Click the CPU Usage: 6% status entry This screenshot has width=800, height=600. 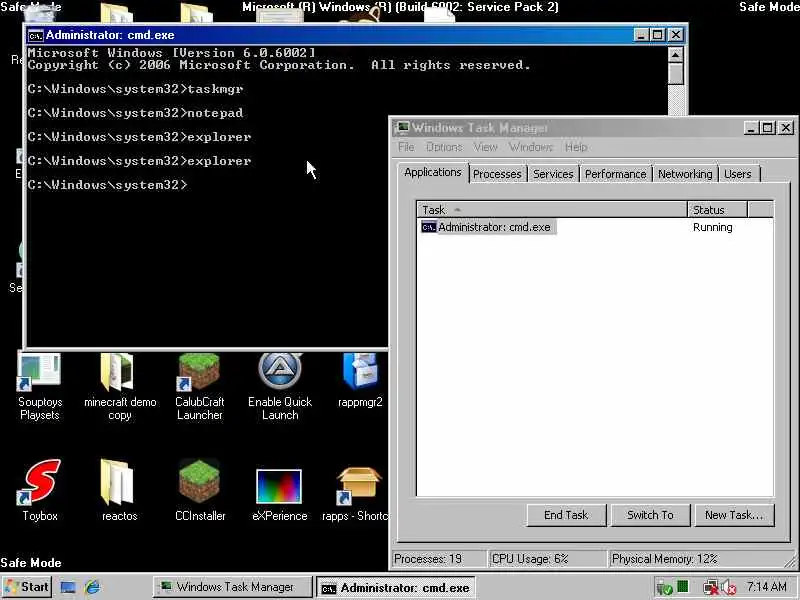(547, 559)
